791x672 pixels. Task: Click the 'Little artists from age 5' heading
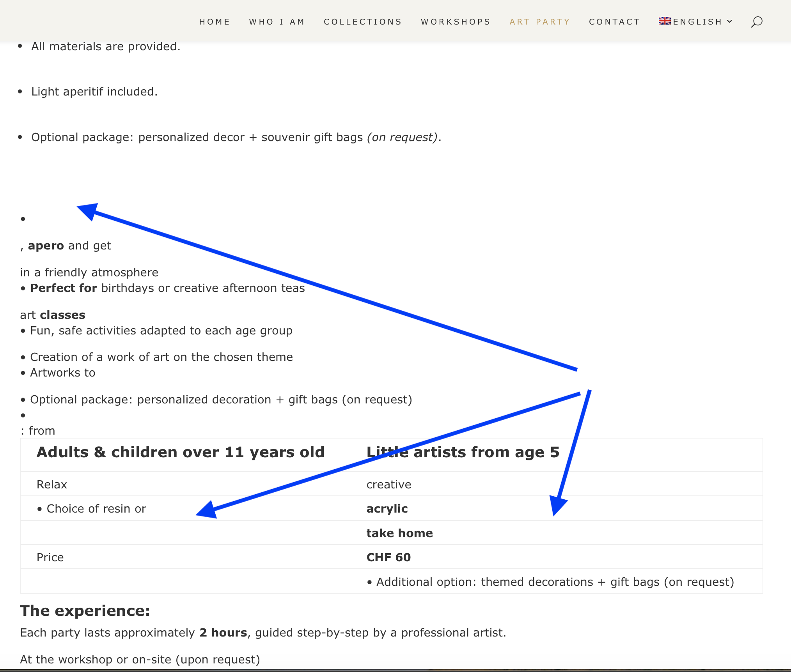click(x=463, y=452)
